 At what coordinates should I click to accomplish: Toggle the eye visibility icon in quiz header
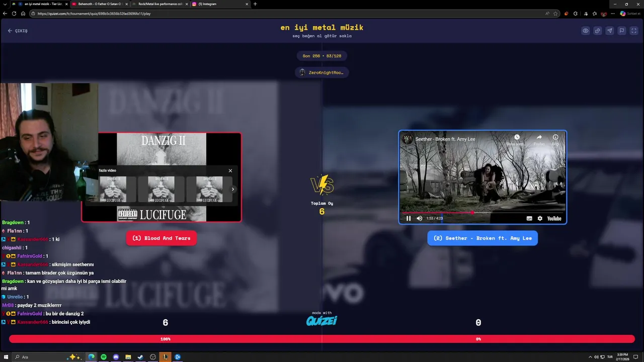[x=586, y=31]
